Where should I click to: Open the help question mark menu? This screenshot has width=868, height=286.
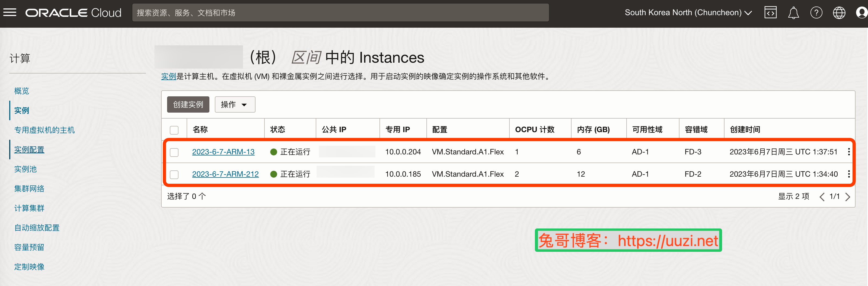(x=816, y=13)
